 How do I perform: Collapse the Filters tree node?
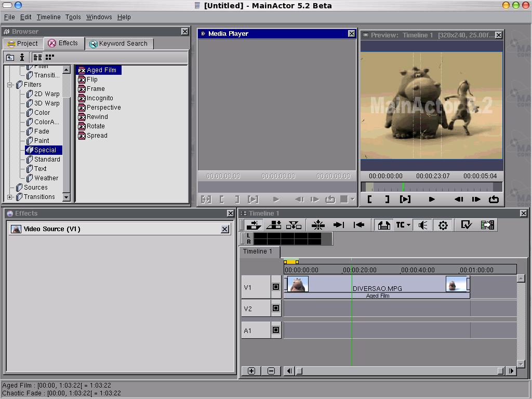pos(10,85)
